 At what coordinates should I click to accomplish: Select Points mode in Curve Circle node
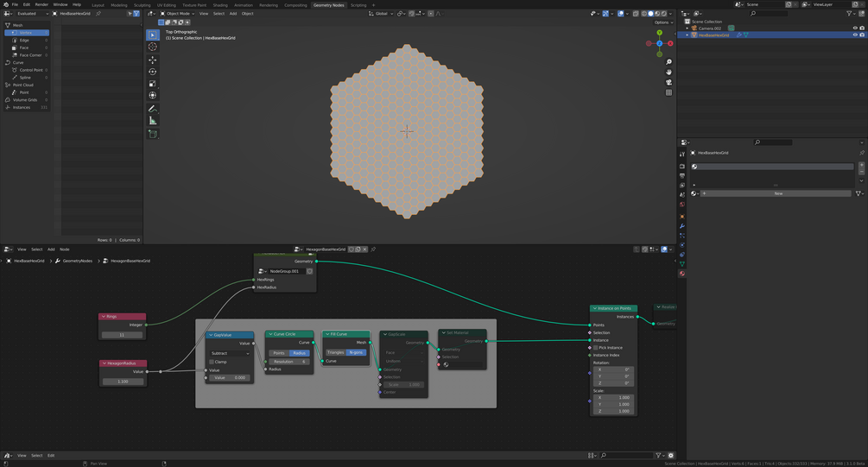coord(279,353)
